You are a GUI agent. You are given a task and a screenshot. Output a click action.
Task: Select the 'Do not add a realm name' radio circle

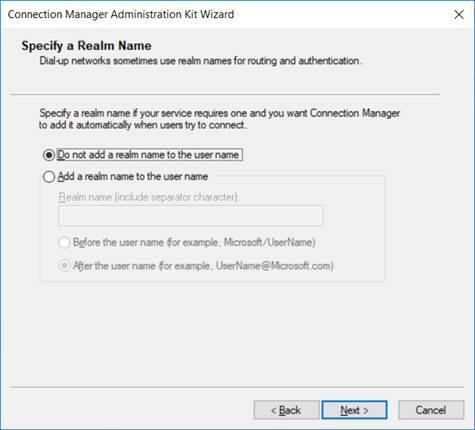(49, 155)
